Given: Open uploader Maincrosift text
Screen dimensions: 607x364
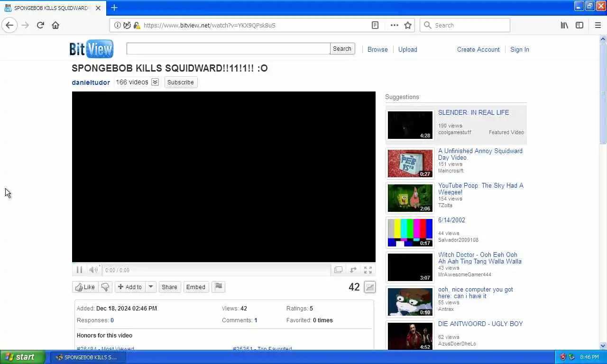Looking at the screenshot, I should click(451, 171).
